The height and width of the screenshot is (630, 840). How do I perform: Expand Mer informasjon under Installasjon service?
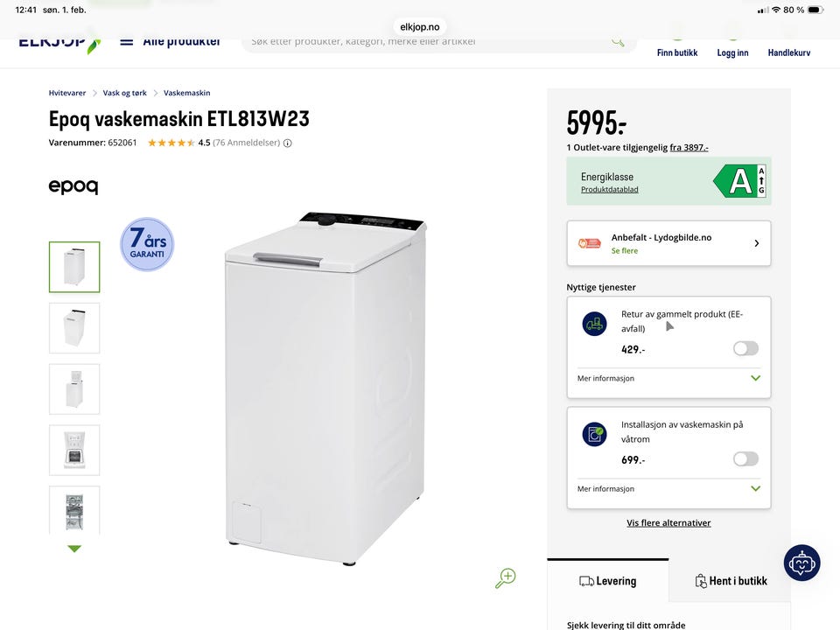pos(668,488)
